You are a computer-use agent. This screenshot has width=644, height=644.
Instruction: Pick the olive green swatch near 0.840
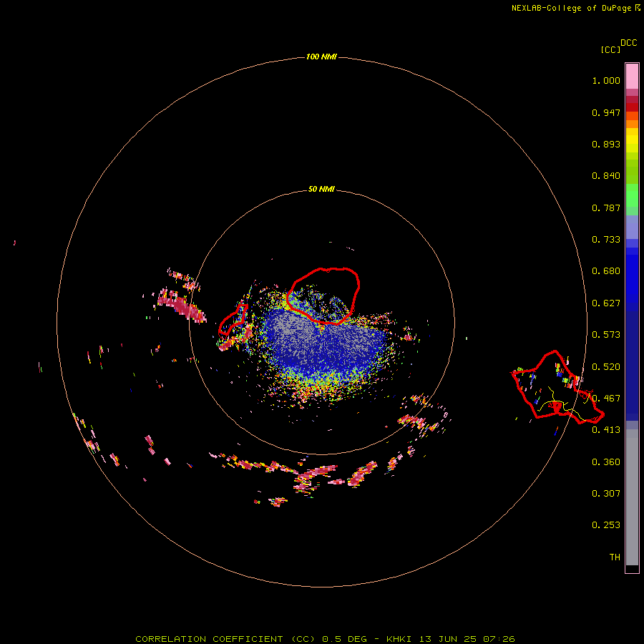632,171
